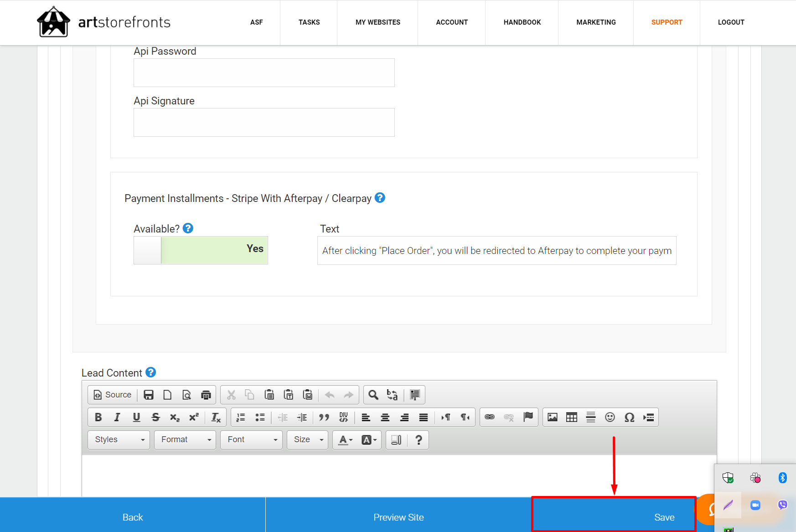Insert an image into Lead Content

553,417
